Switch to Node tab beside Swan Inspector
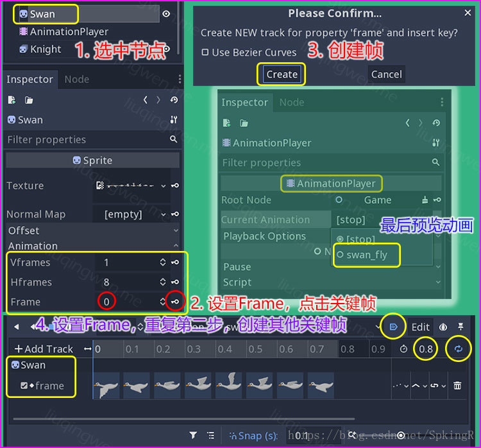Image resolution: width=481 pixels, height=448 pixels. click(x=77, y=79)
